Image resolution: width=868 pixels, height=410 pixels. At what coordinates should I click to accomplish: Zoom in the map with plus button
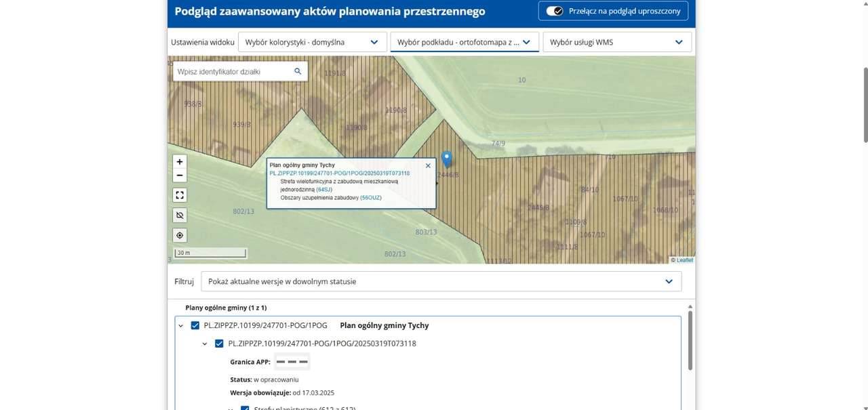(180, 162)
